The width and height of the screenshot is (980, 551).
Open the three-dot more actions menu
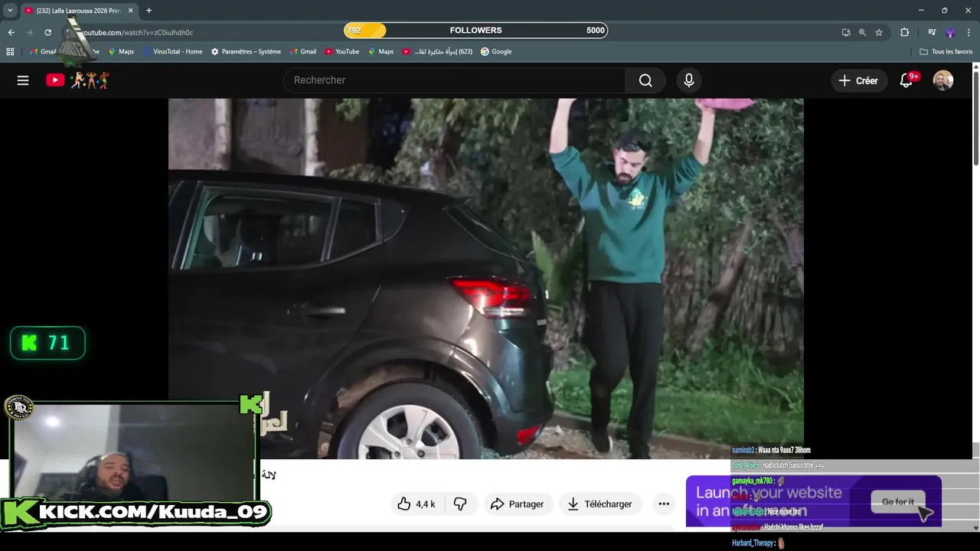tap(664, 504)
